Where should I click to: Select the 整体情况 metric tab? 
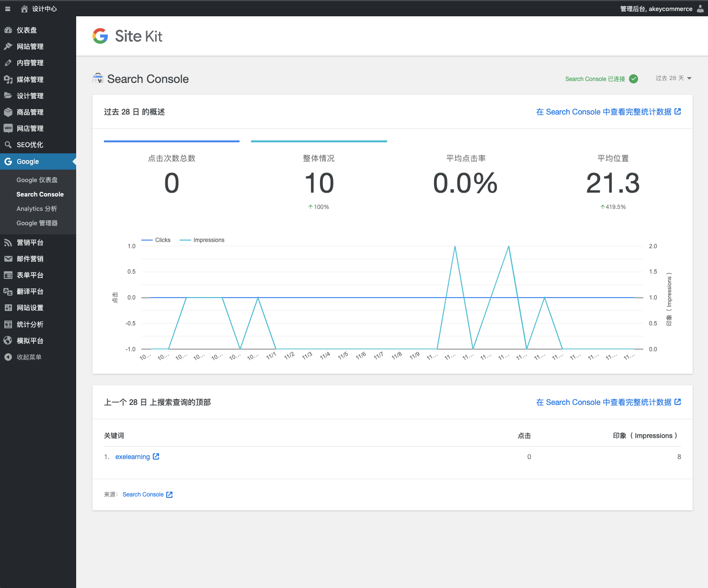pyautogui.click(x=319, y=177)
